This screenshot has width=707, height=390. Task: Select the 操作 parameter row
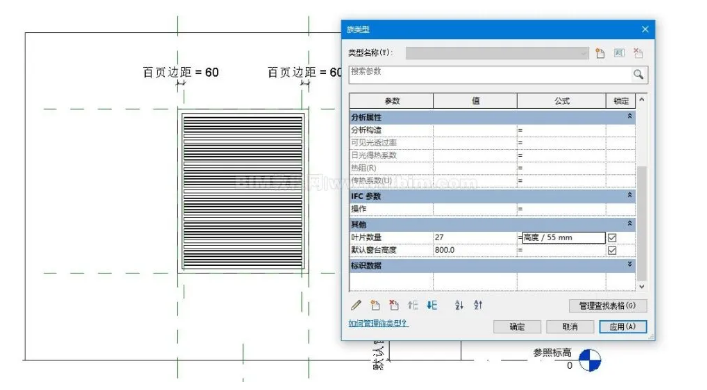pyautogui.click(x=492, y=209)
